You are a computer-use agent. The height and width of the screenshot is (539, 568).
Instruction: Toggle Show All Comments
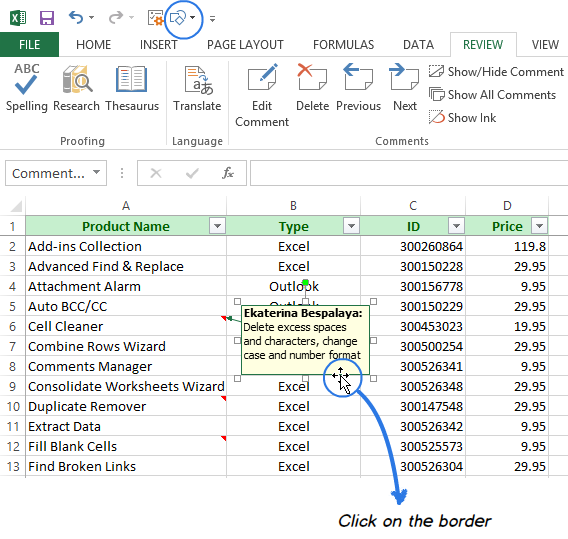(492, 95)
